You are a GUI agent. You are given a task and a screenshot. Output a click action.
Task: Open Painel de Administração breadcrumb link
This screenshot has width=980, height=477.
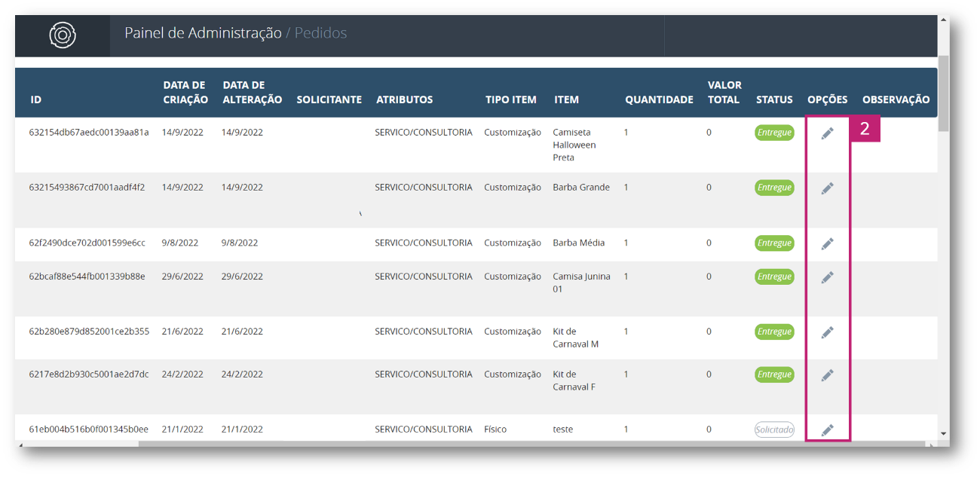(203, 33)
